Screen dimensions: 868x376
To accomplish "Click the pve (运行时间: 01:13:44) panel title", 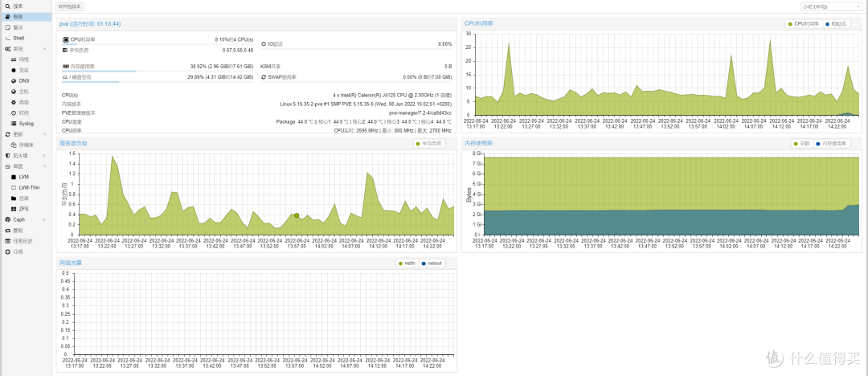I will click(x=90, y=24).
